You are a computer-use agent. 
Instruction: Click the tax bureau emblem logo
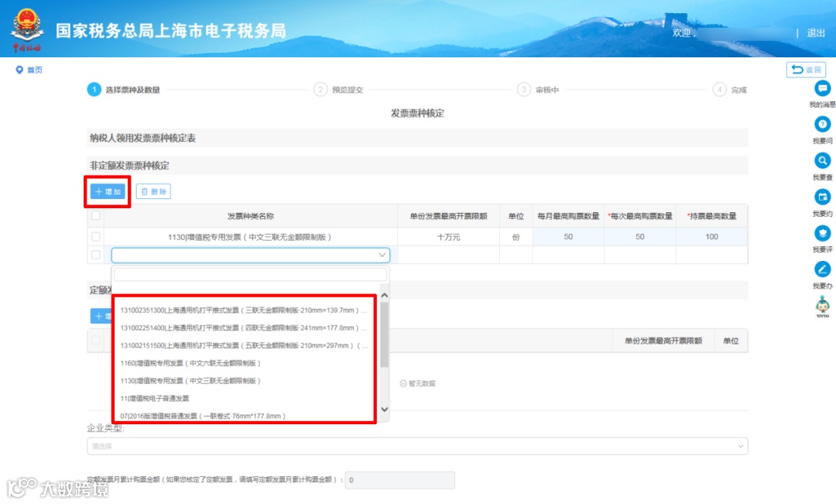[x=26, y=29]
